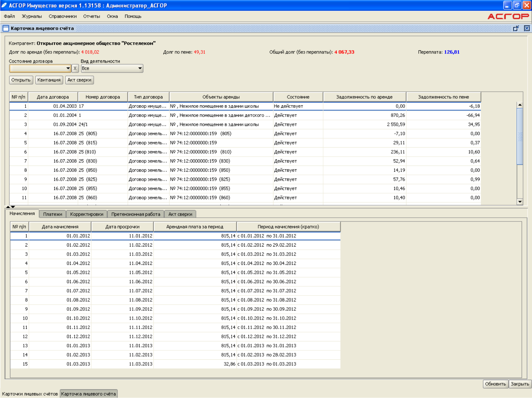Click the Обновить button
The width and height of the screenshot is (532, 398).
(x=495, y=384)
